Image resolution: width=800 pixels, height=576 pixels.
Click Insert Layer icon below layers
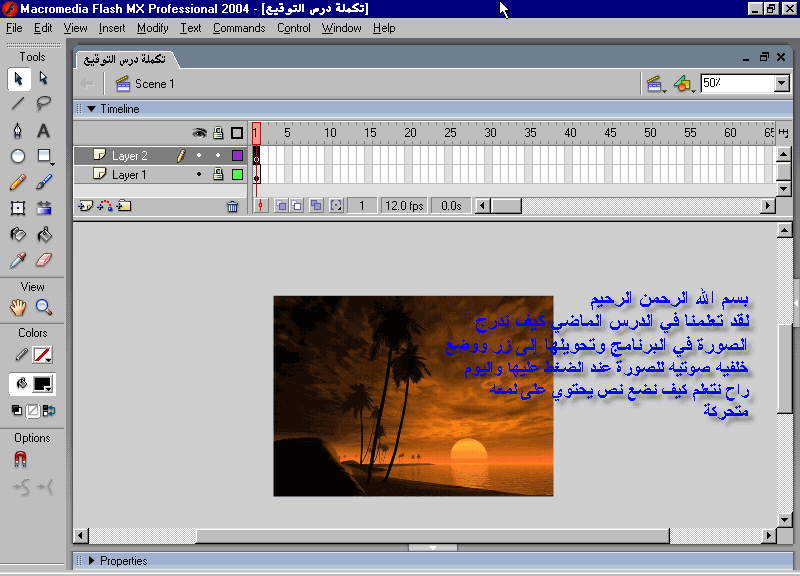click(x=85, y=206)
